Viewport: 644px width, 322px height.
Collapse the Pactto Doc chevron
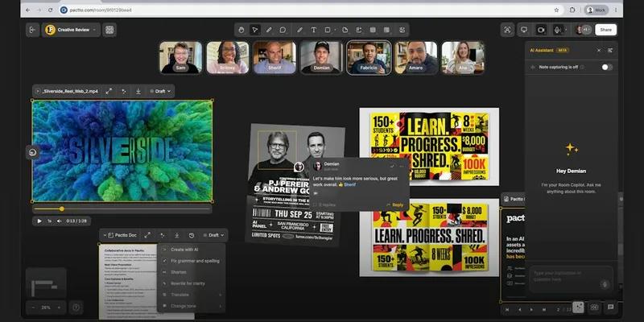click(105, 235)
